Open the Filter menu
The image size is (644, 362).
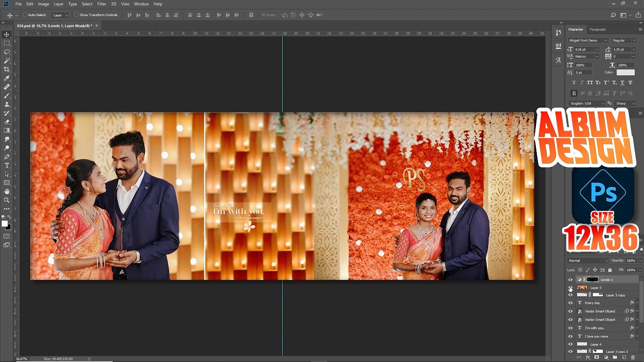(x=102, y=4)
